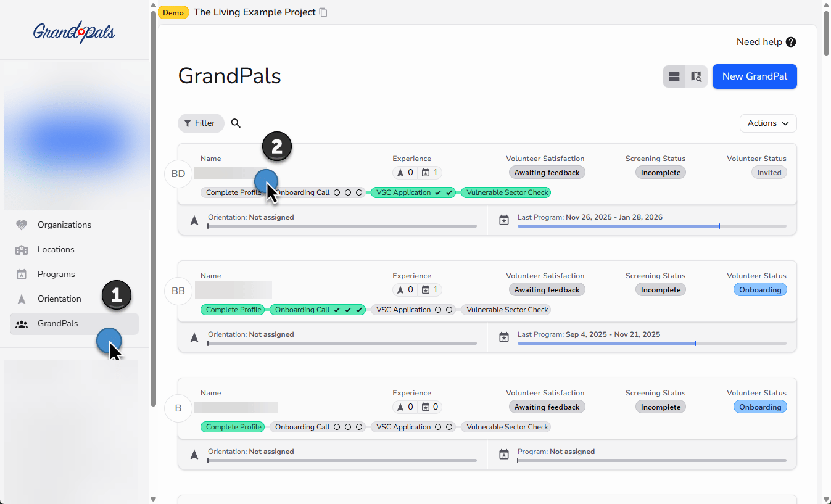Select GrandPals in the sidebar

pos(74,323)
